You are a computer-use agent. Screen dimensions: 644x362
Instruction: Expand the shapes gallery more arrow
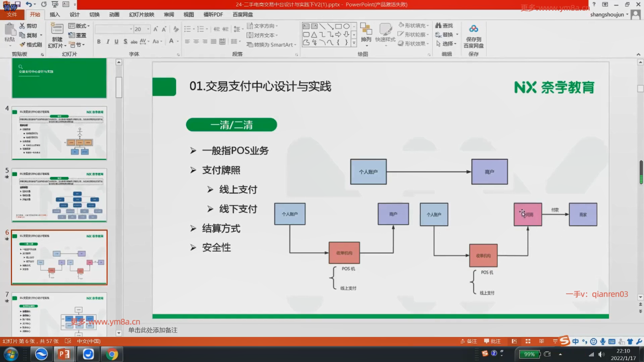(354, 43)
